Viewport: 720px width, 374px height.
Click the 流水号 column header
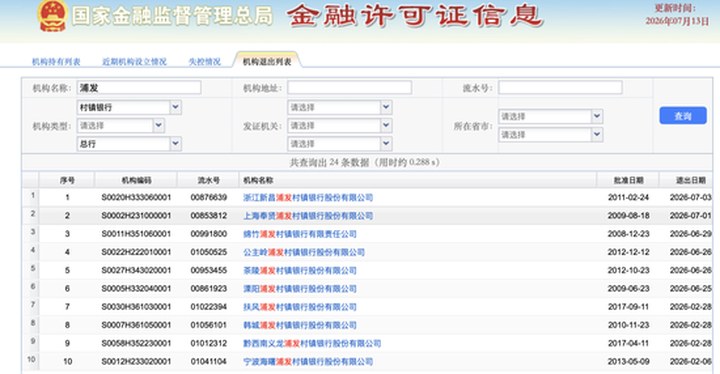click(x=208, y=180)
